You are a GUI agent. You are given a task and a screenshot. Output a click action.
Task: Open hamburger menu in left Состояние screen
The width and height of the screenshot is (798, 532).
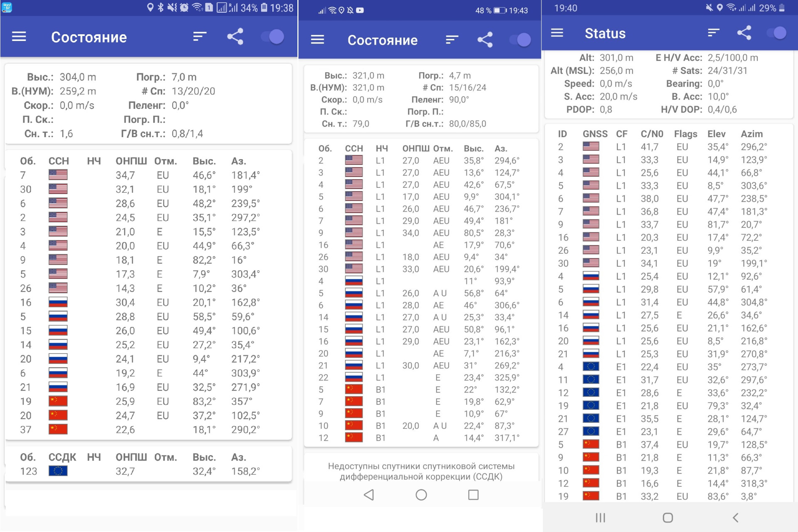19,37
